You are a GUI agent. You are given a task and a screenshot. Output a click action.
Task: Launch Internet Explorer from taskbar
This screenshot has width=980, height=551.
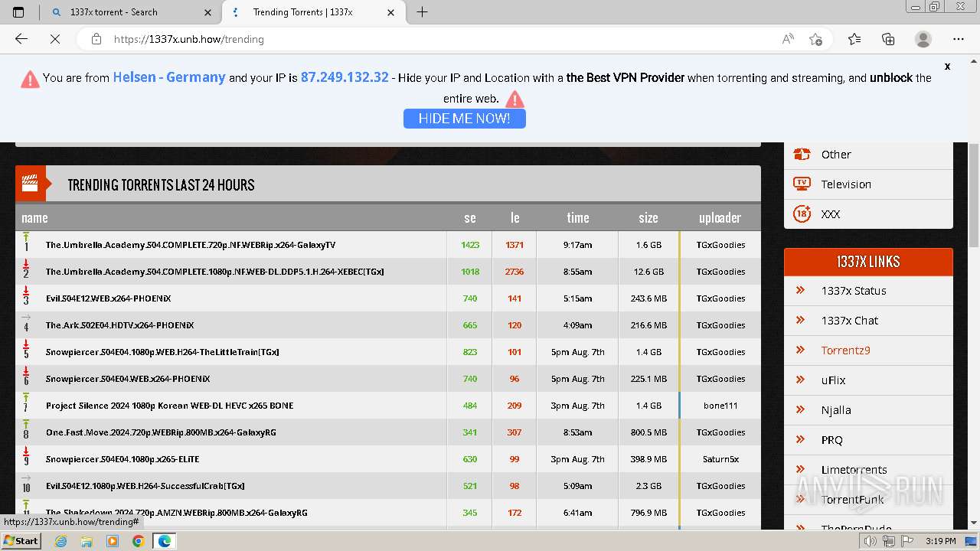click(60, 541)
